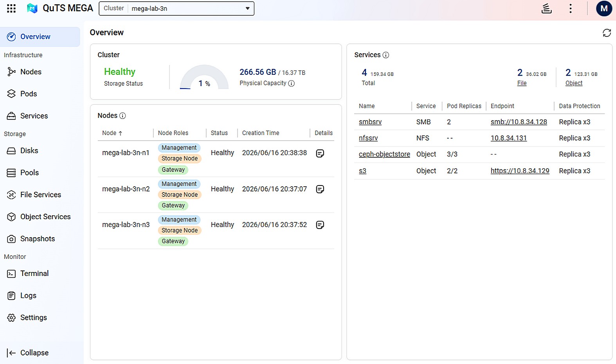This screenshot has width=616, height=364.
Task: Show Services info tooltip icon
Action: tap(386, 55)
